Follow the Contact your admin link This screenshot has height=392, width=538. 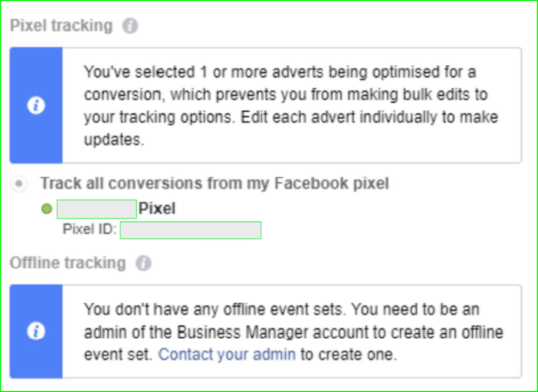(x=227, y=354)
